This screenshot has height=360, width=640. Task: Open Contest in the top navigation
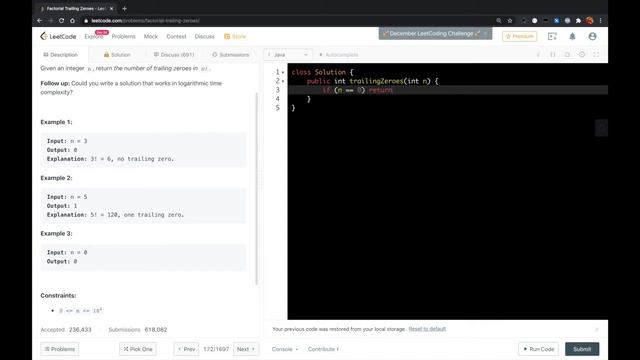point(176,36)
